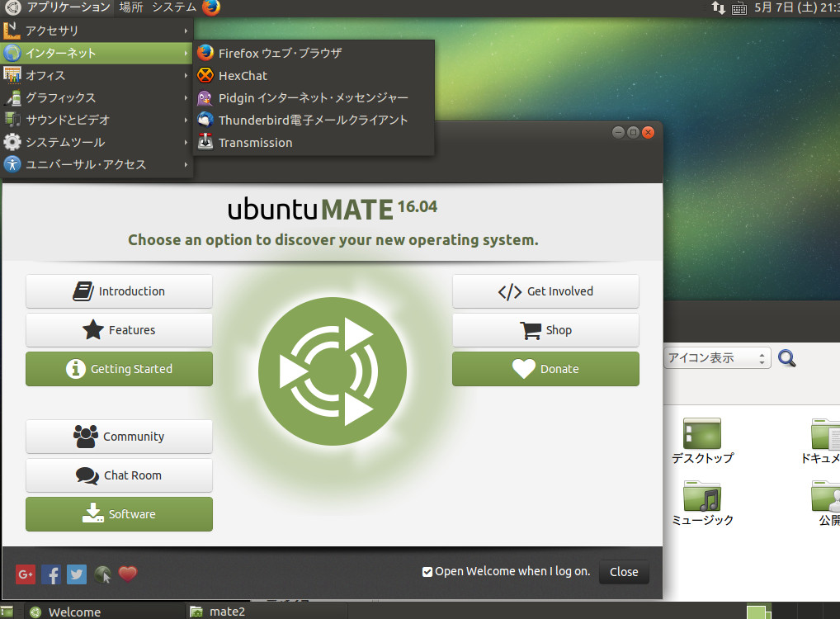Open the ミュージック folder in file manager

[x=701, y=503]
